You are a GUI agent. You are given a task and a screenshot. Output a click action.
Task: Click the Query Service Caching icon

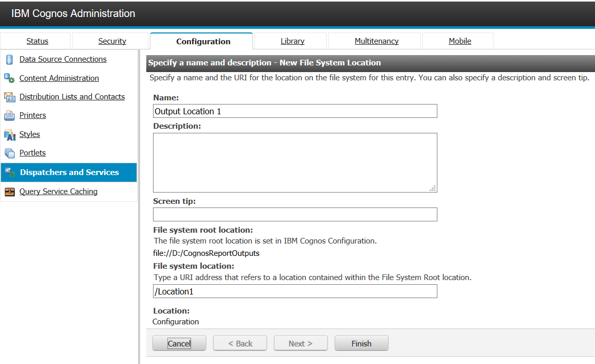pos(9,192)
